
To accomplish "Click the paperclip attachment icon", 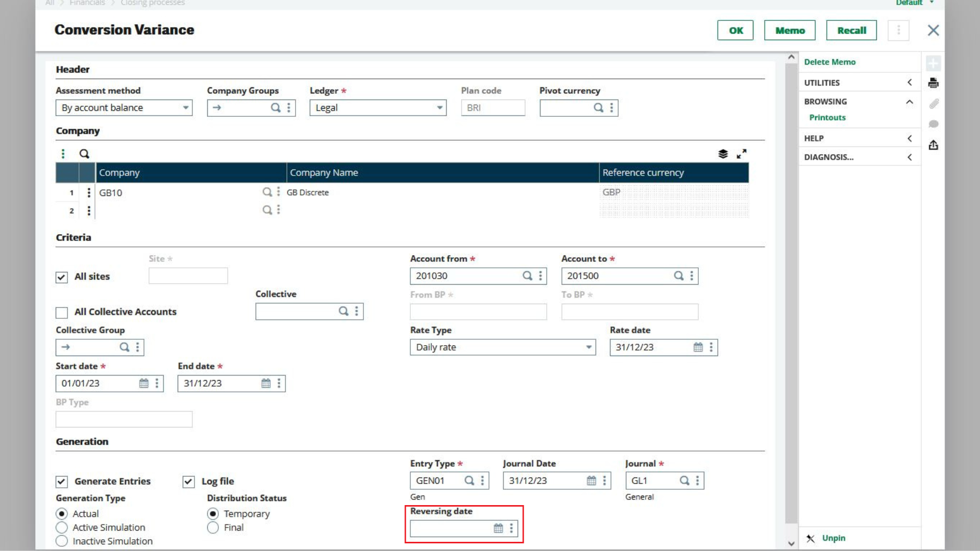I will 934,104.
